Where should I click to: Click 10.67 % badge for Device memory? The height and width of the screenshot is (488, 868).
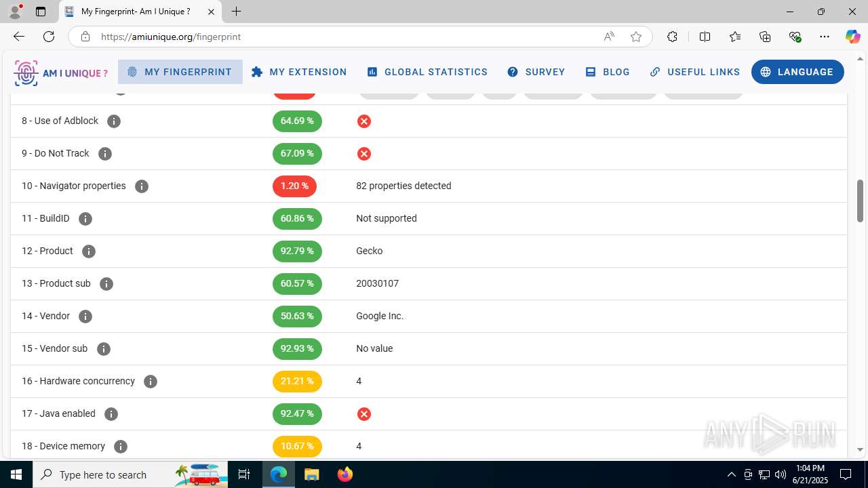(x=297, y=447)
